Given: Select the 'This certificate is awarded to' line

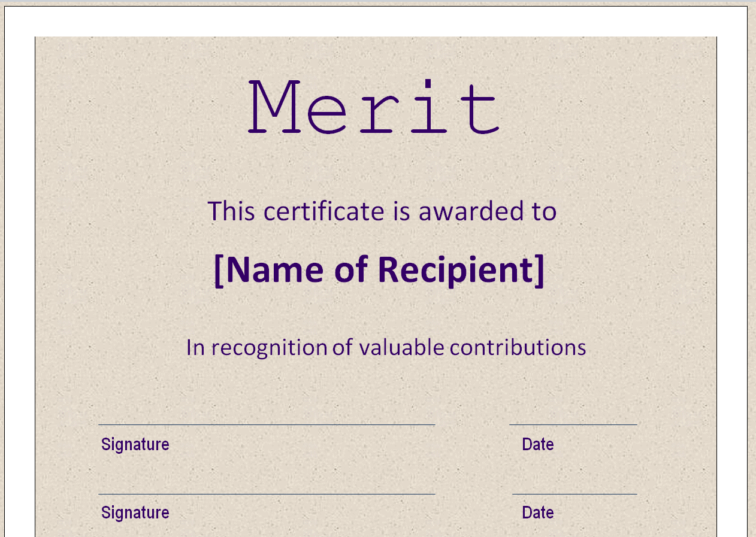Looking at the screenshot, I should point(382,211).
